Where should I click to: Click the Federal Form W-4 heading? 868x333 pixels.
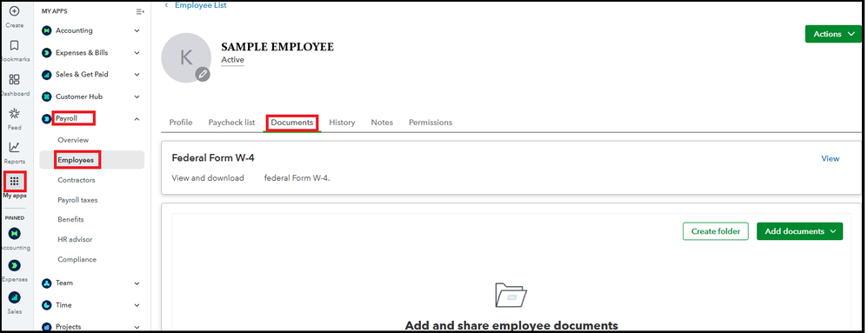click(x=213, y=158)
